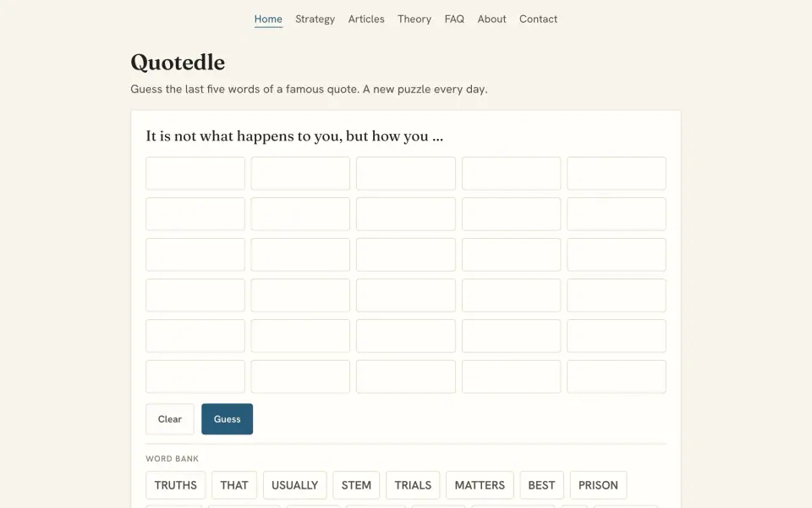This screenshot has width=812, height=508.
Task: Open the FAQ page
Action: [454, 19]
